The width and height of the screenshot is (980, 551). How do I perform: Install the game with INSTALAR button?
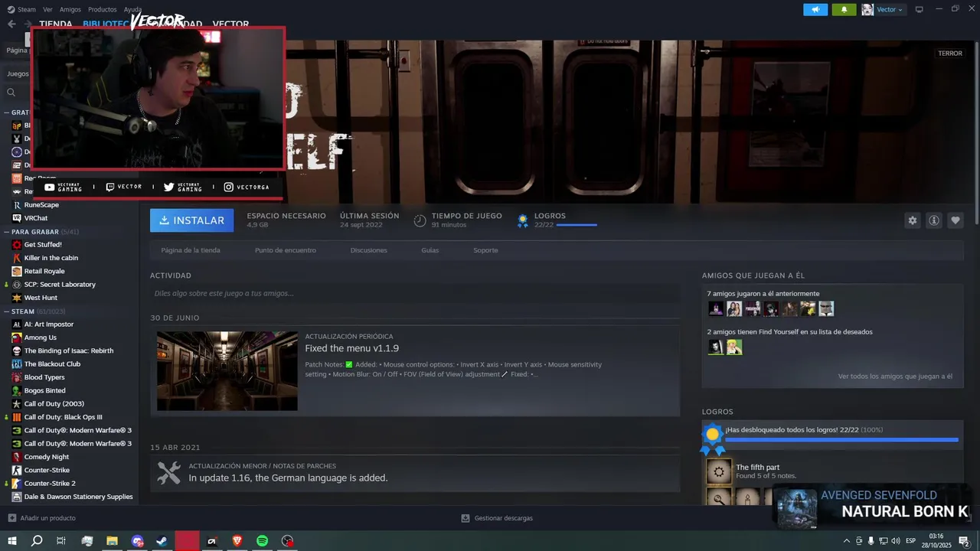(x=191, y=220)
